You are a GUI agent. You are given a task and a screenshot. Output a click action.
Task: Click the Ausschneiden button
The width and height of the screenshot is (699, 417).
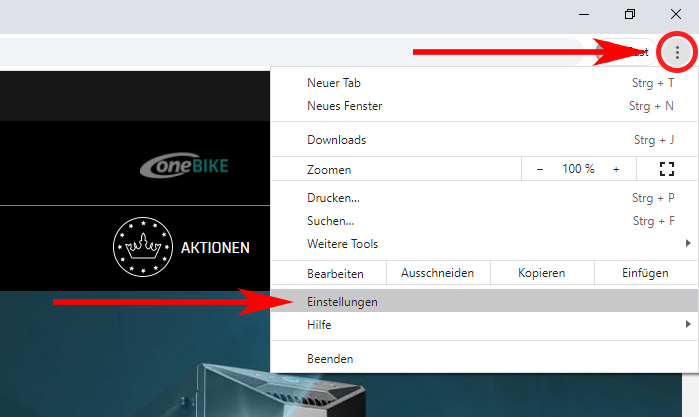point(438,273)
